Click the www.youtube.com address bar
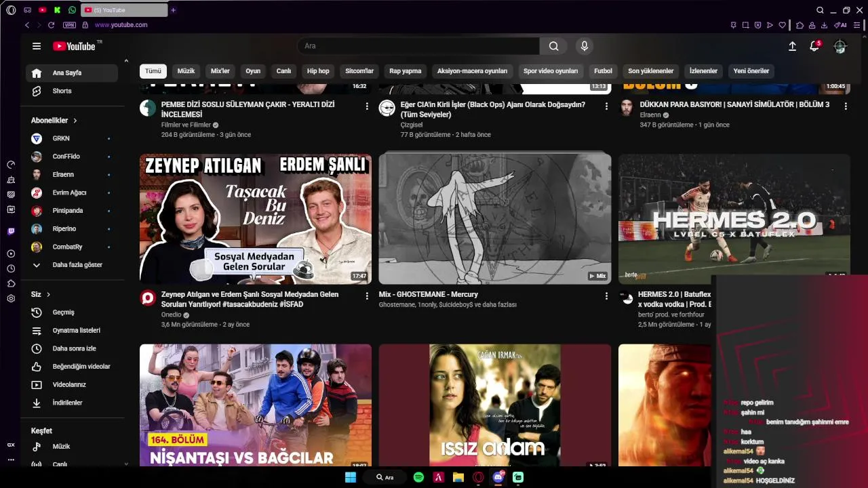The width and height of the screenshot is (868, 488). tap(121, 25)
